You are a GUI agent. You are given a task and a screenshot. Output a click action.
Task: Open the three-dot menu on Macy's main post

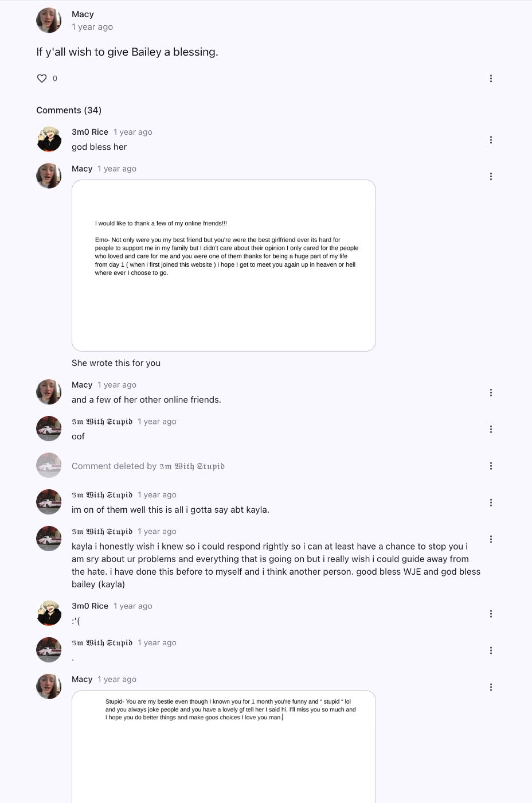[x=491, y=79]
